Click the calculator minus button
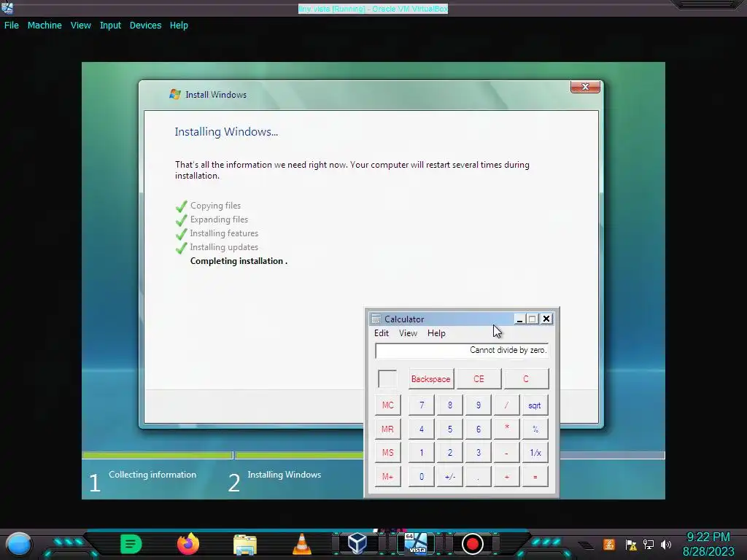This screenshot has height=560, width=747. 506,452
